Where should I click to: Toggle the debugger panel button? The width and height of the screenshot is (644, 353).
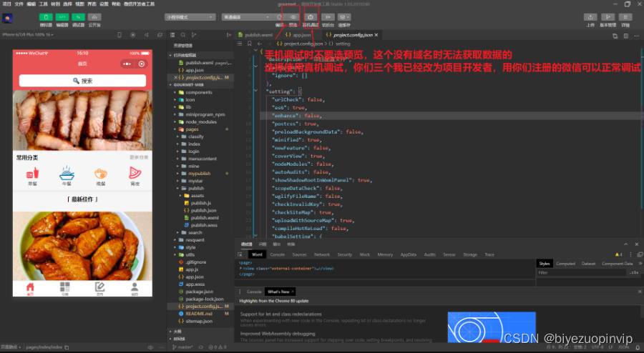(x=78, y=17)
